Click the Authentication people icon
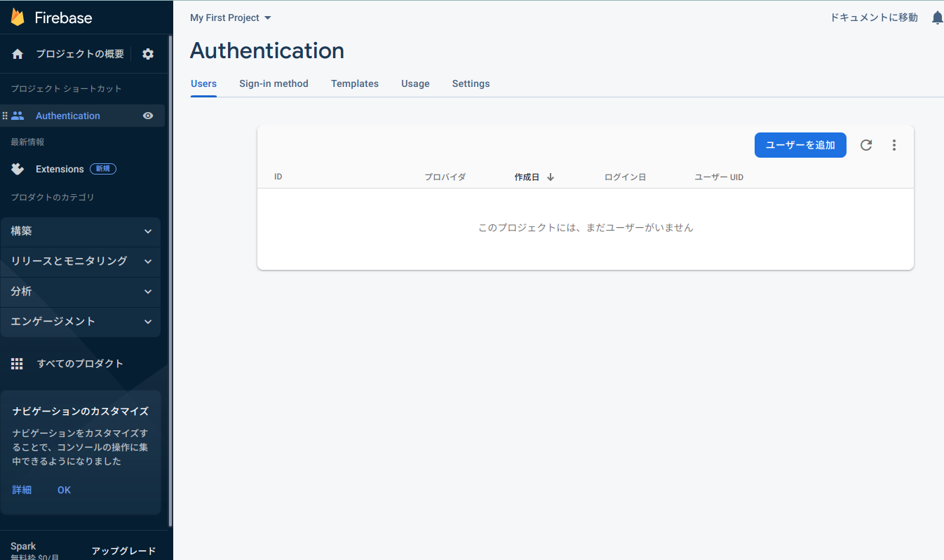 [x=18, y=116]
